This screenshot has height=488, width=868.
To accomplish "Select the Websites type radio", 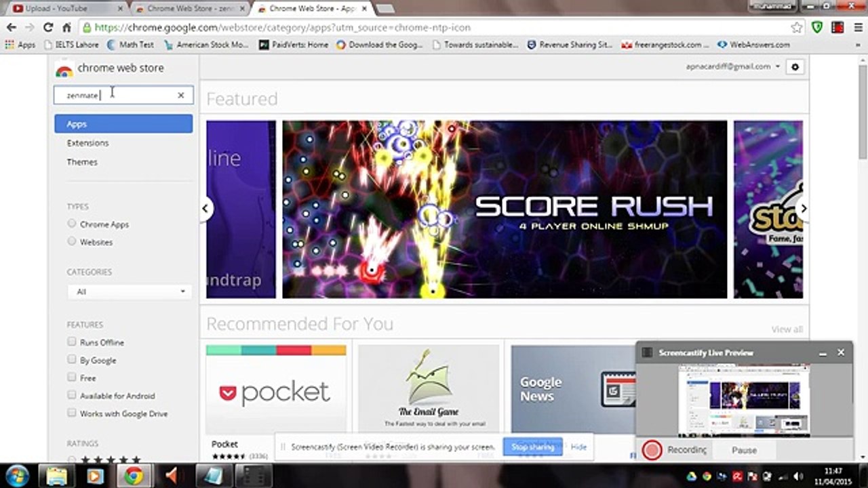I will pos(72,241).
